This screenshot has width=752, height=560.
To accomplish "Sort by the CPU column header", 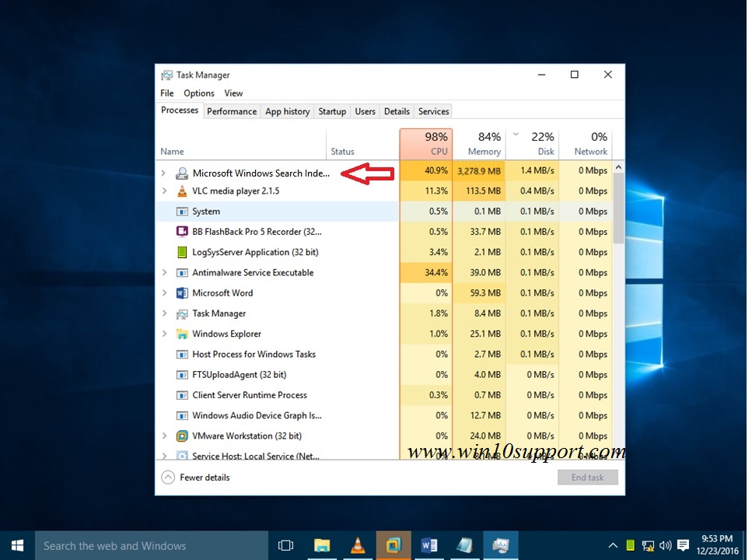I will (426, 143).
